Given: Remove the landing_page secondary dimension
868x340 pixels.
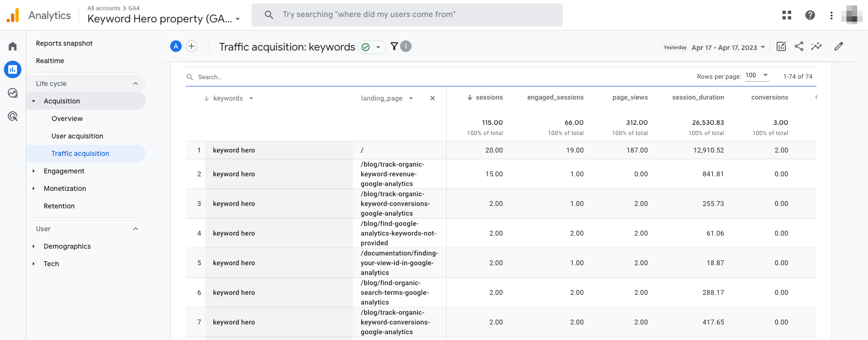Looking at the screenshot, I should [433, 98].
